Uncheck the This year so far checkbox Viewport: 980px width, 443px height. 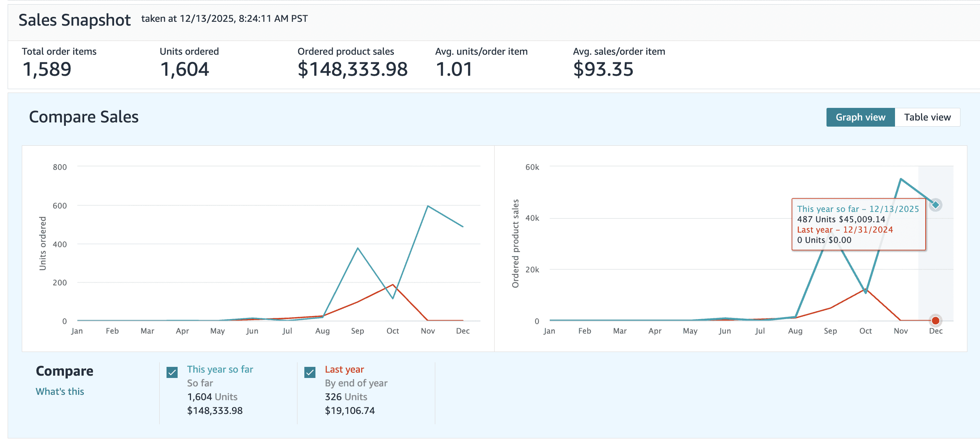coord(172,372)
